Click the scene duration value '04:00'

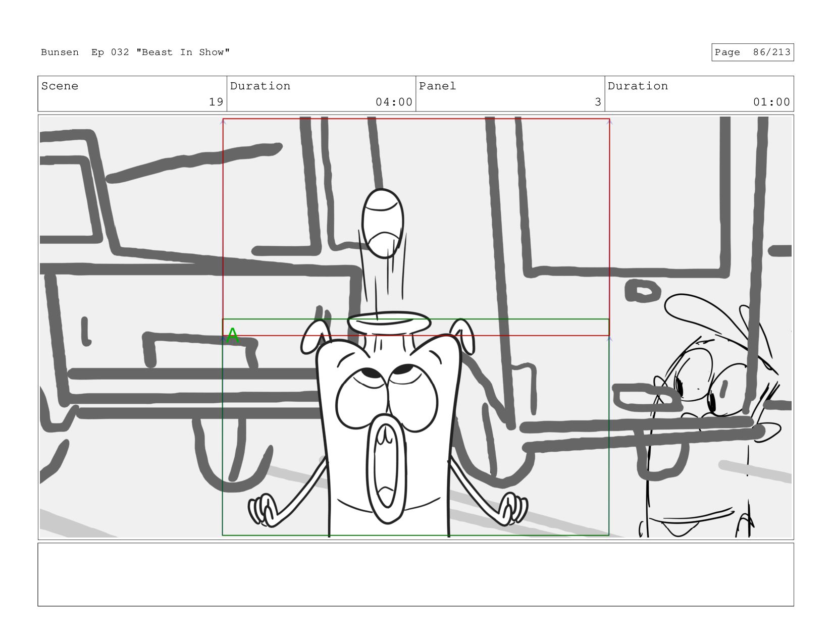coord(394,102)
